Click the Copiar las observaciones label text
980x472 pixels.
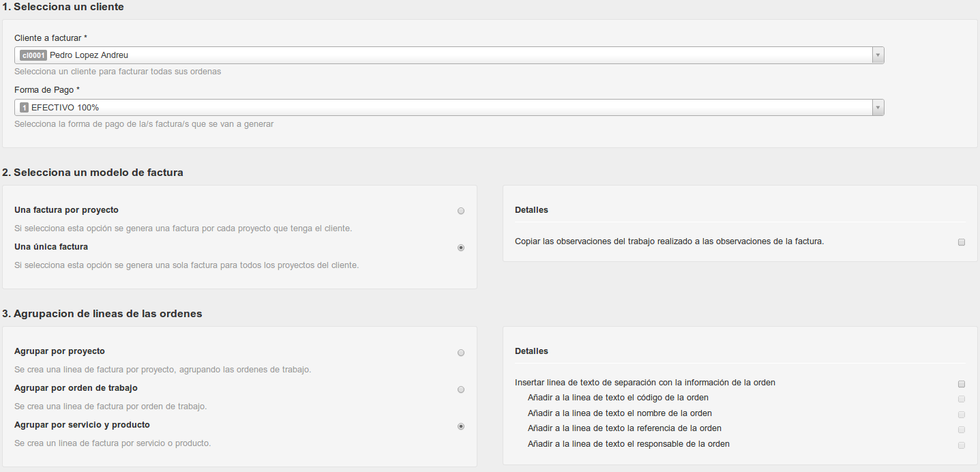(670, 241)
